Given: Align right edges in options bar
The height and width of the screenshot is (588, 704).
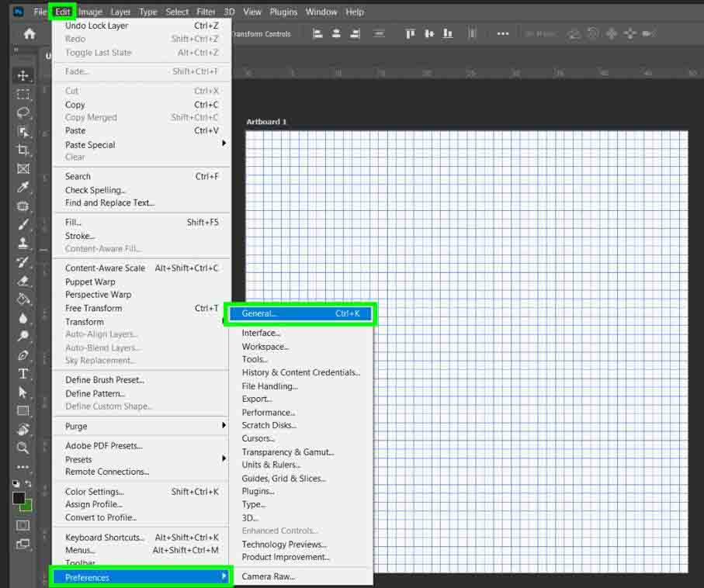Looking at the screenshot, I should pos(355,33).
